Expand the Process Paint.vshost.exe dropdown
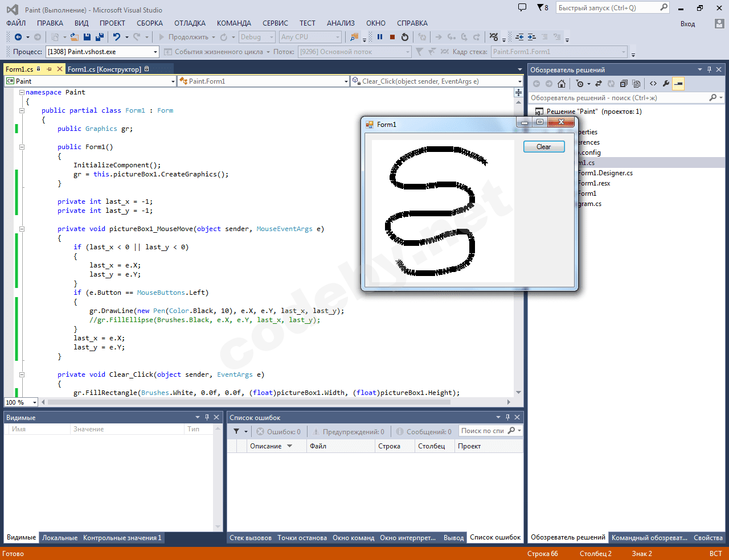The image size is (729, 560). [155, 52]
